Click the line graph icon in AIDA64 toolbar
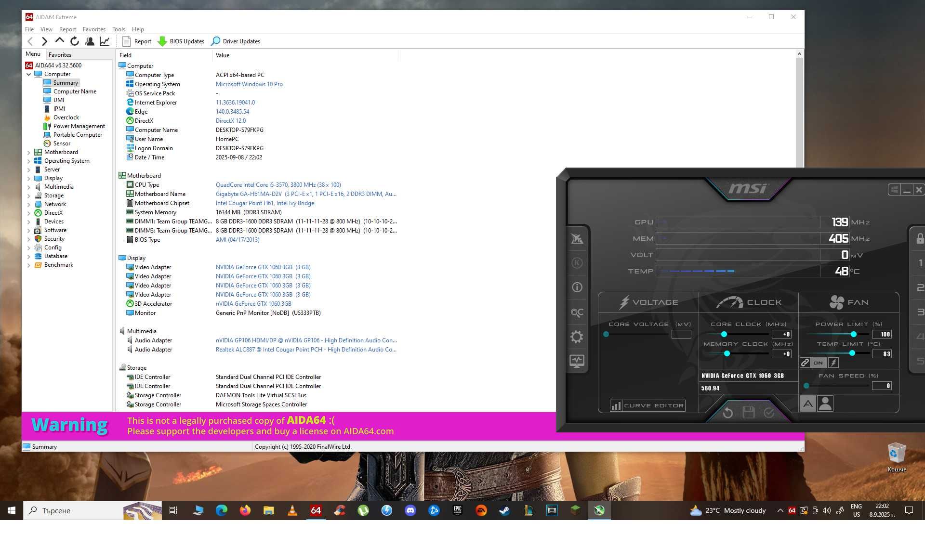The width and height of the screenshot is (925, 560). pos(104,41)
